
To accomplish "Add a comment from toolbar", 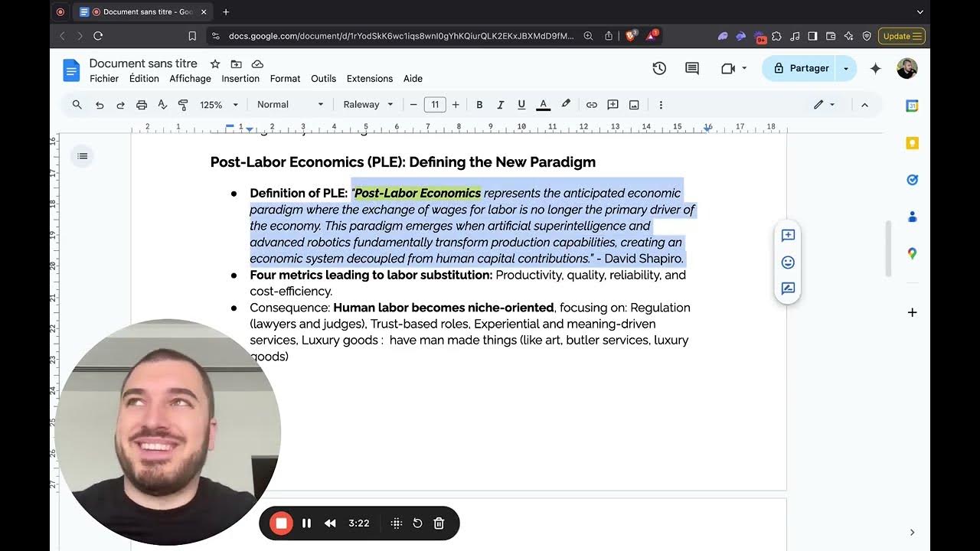I will click(x=612, y=105).
